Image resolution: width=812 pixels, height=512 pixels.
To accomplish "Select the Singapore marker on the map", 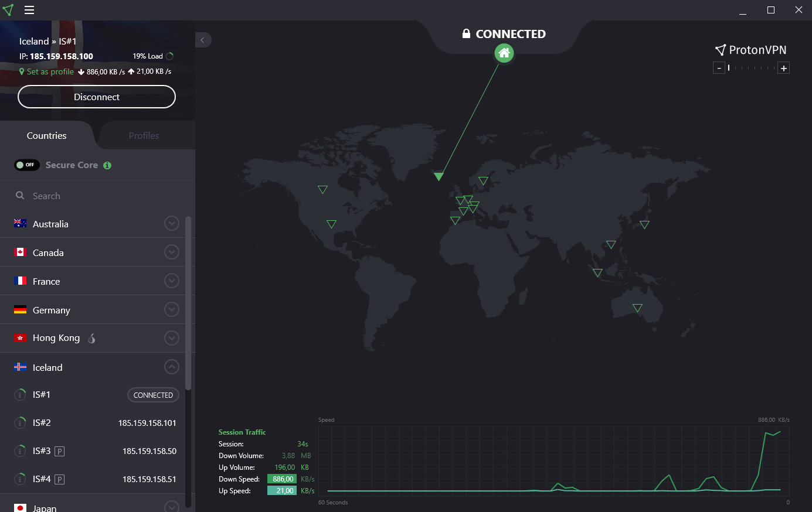I will 597,273.
